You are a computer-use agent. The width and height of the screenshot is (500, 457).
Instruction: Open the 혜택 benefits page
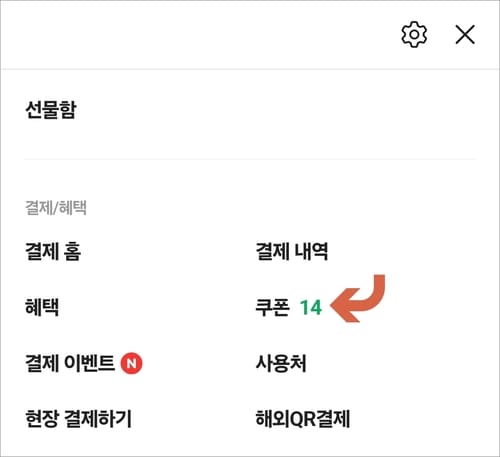tap(42, 307)
